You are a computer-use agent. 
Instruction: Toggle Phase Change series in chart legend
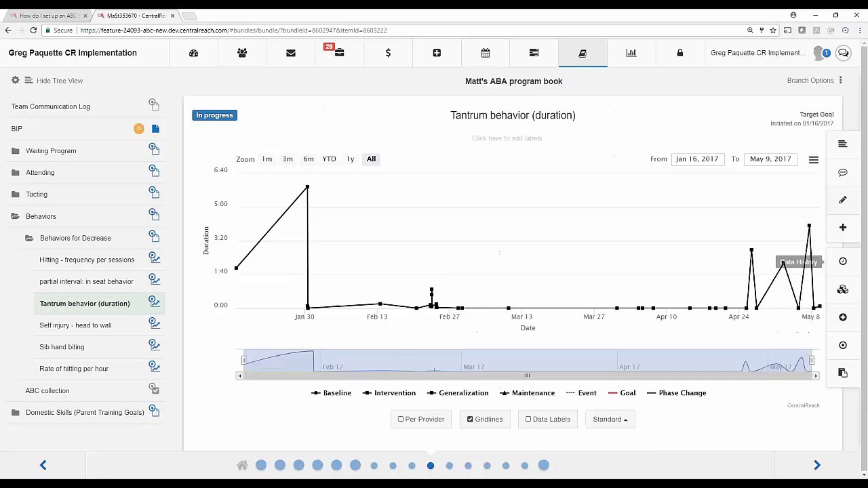(x=676, y=393)
